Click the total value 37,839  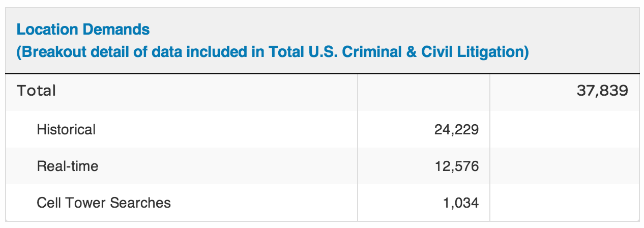click(x=603, y=91)
